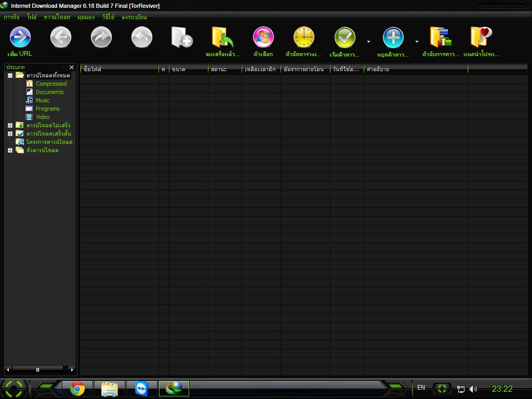This screenshot has height=399, width=532.
Task: Select the คิวดาวน์โหลด folder
Action: pyautogui.click(x=43, y=150)
